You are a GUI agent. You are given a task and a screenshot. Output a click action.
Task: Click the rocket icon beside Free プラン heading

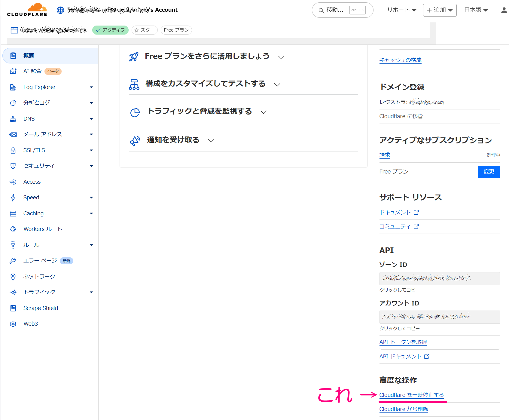[134, 57]
